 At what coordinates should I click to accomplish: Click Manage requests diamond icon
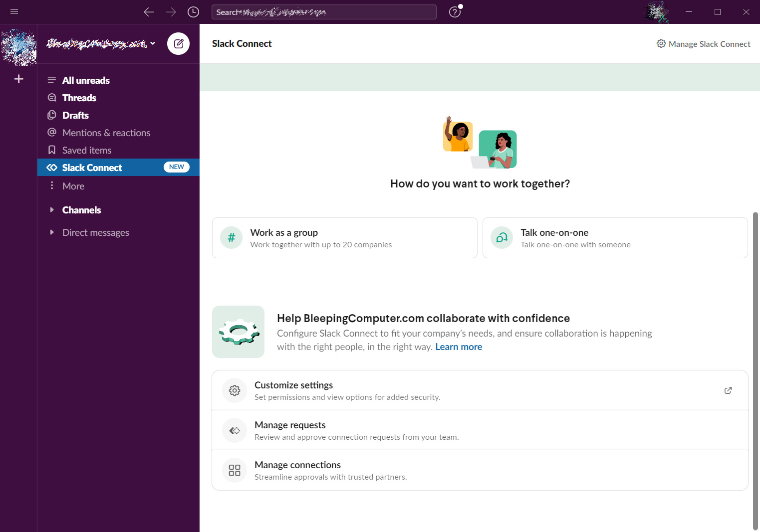(235, 430)
